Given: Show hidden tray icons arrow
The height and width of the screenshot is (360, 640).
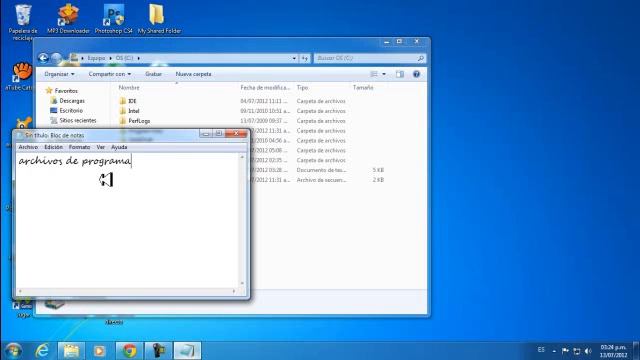Looking at the screenshot, I should pos(554,351).
